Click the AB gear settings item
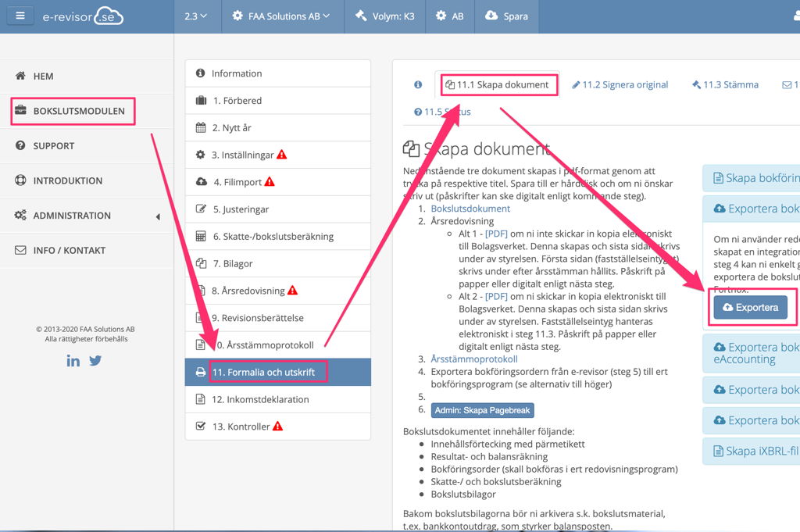Viewport: 800px width, 532px height. 449,16
